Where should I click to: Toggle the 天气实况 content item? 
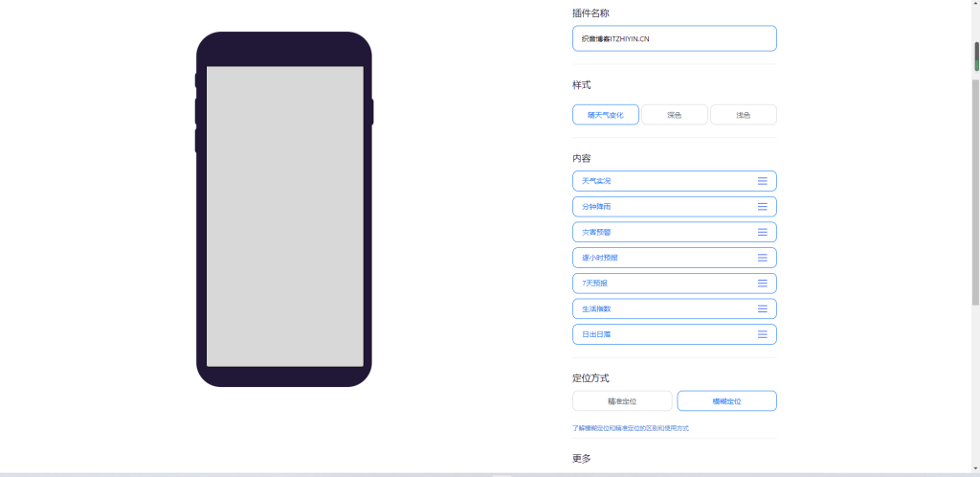tap(675, 181)
